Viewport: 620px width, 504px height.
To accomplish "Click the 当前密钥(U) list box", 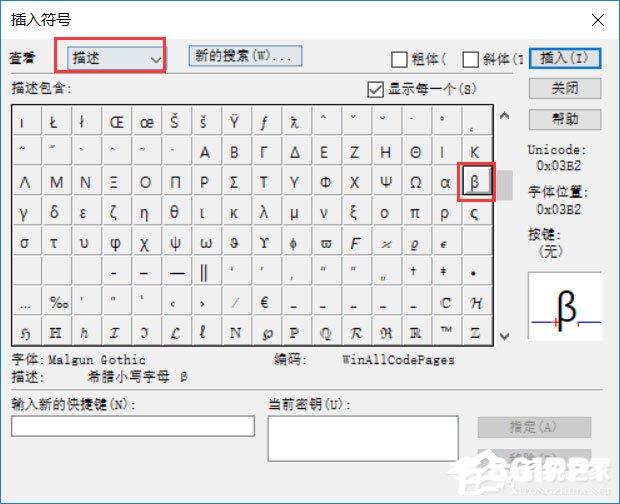I will 363,439.
